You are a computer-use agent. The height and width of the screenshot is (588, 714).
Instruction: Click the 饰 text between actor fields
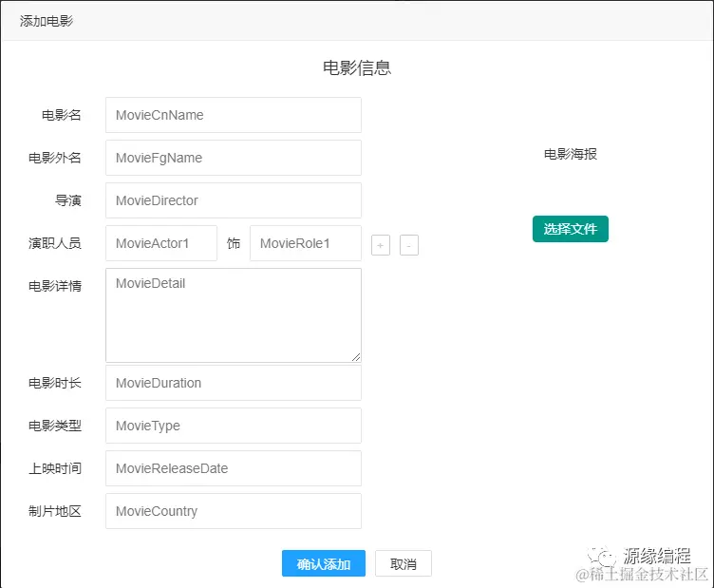[234, 243]
